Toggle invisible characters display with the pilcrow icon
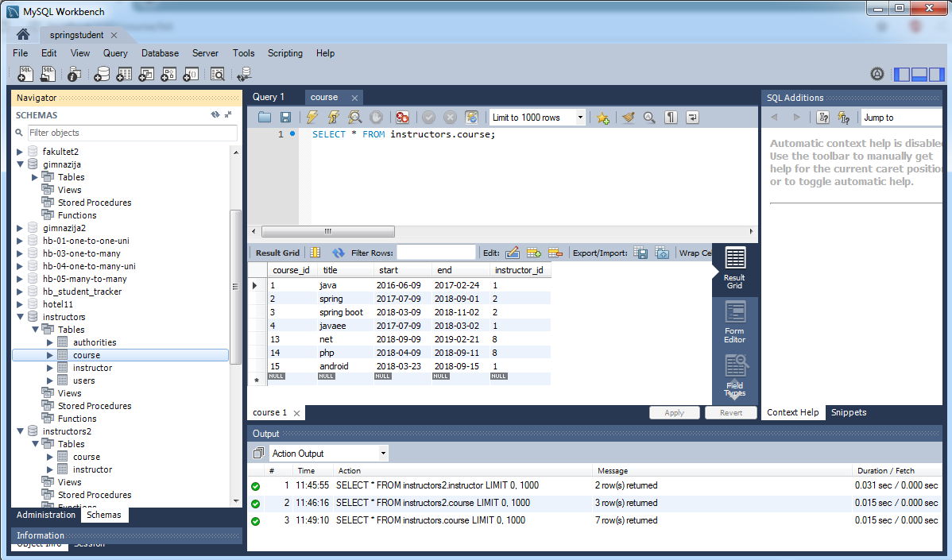952x560 pixels. pos(671,118)
